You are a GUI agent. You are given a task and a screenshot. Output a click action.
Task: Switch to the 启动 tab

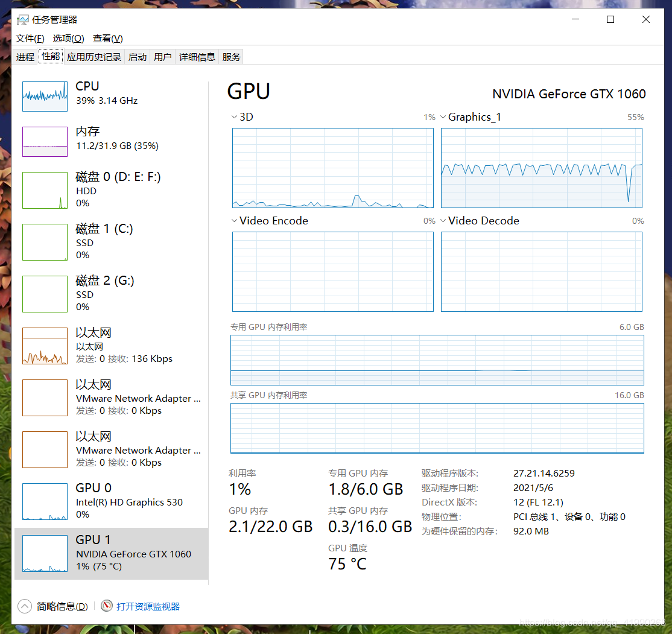coord(138,57)
